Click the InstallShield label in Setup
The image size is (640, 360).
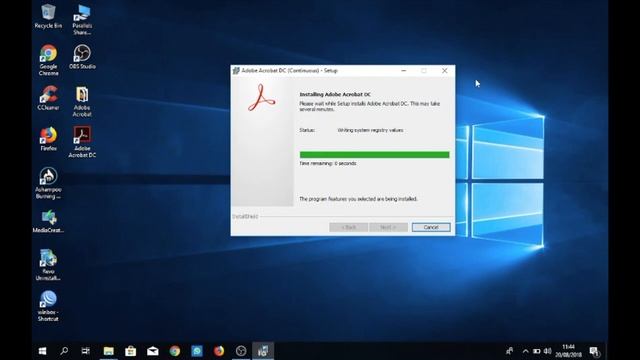coord(245,216)
